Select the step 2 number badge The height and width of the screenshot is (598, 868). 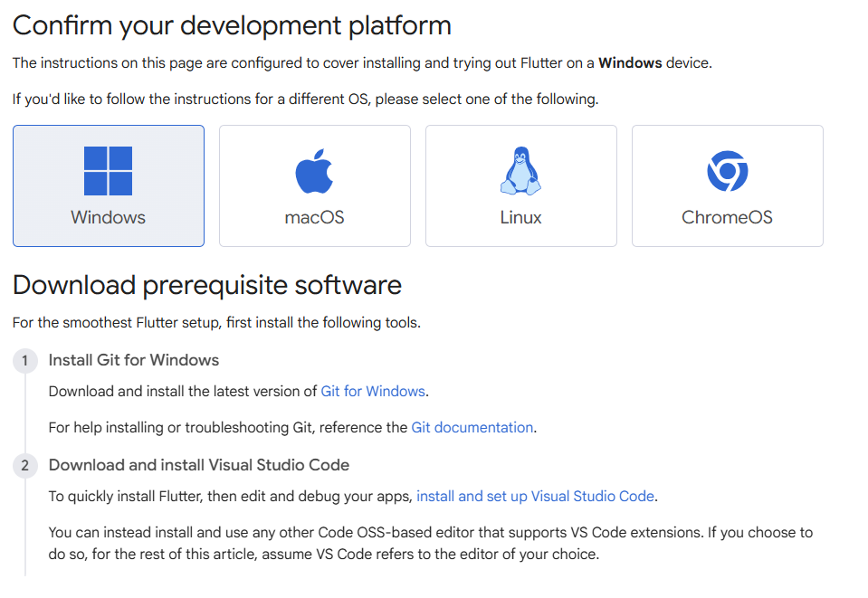25,466
